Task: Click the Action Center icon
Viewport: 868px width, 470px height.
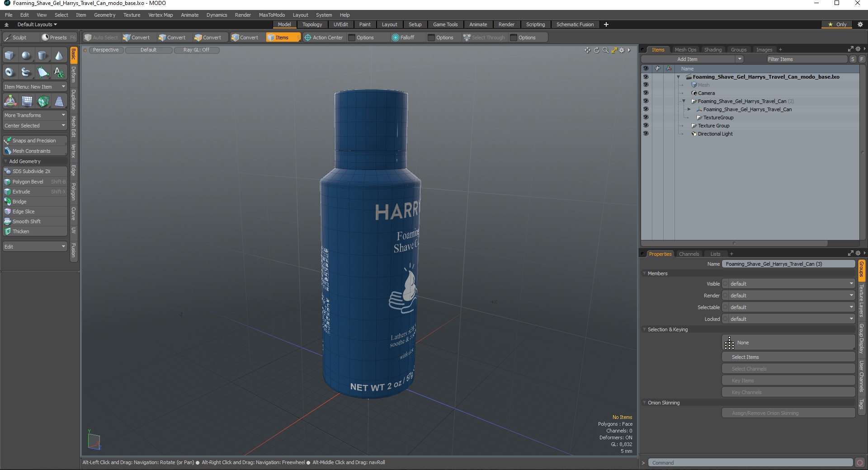Action: tap(308, 38)
